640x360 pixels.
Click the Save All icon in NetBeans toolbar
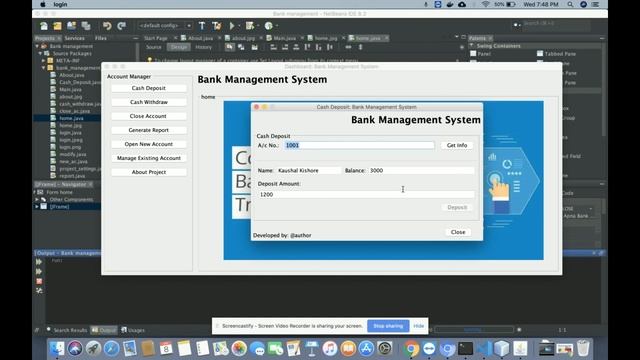(x=86, y=26)
